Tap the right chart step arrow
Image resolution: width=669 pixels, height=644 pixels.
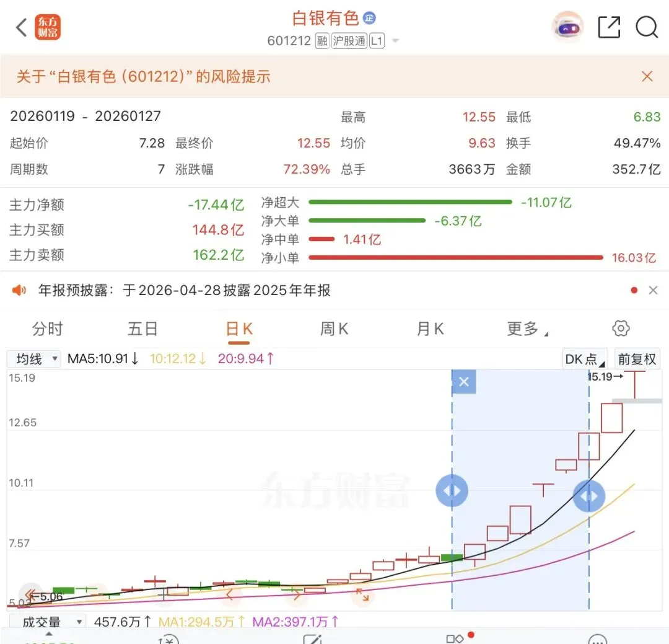coord(297,594)
